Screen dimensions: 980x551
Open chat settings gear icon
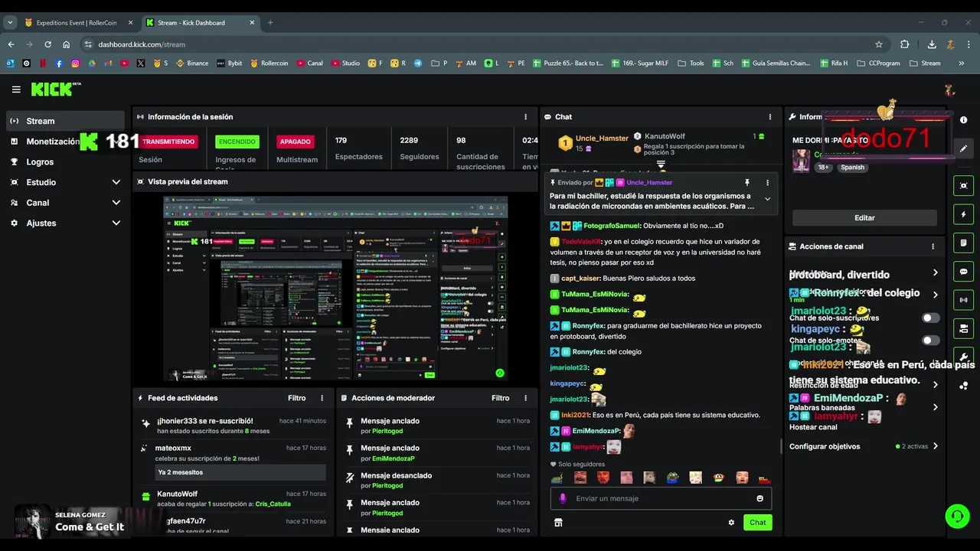click(731, 523)
